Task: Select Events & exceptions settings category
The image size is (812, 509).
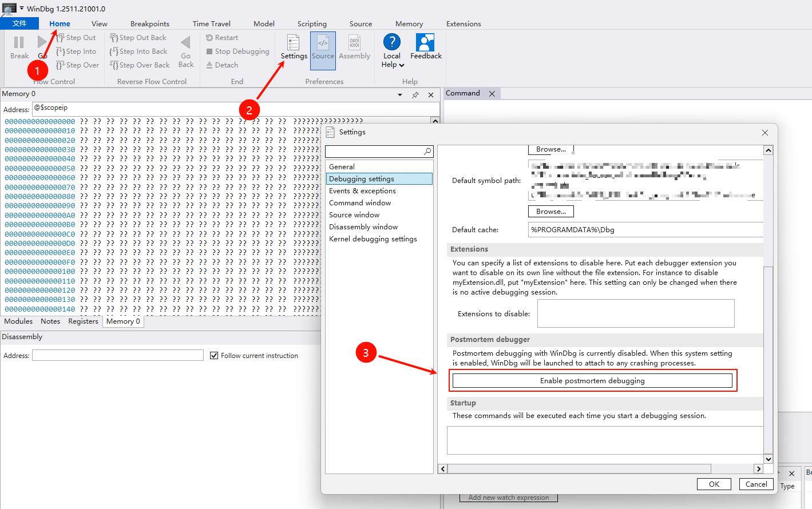Action: (x=362, y=191)
